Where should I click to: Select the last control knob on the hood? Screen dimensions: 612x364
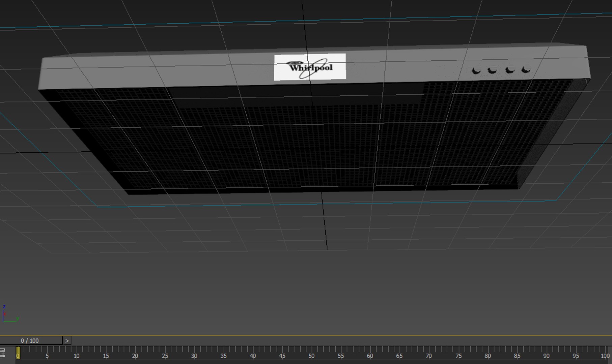point(526,70)
